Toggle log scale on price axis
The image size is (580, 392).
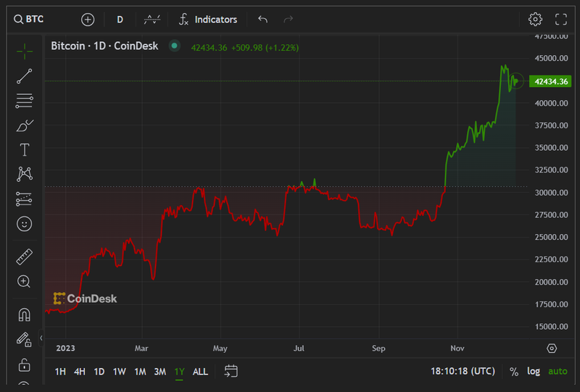tap(534, 371)
